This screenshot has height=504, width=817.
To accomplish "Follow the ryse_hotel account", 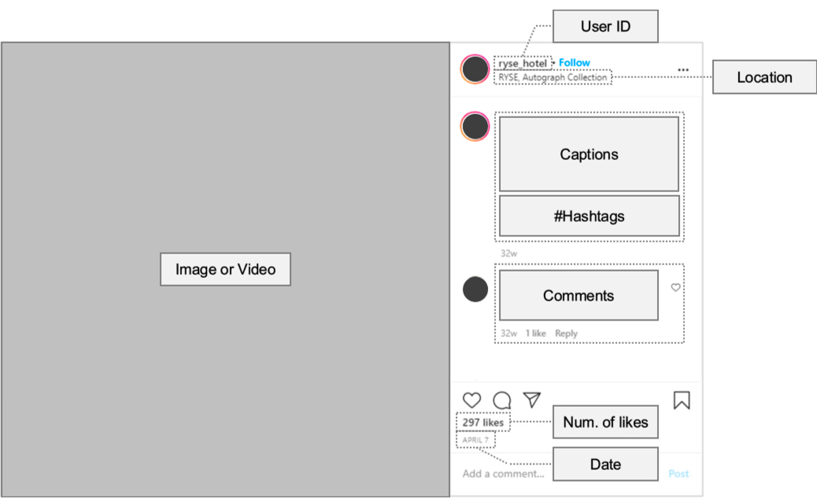I will [x=574, y=63].
